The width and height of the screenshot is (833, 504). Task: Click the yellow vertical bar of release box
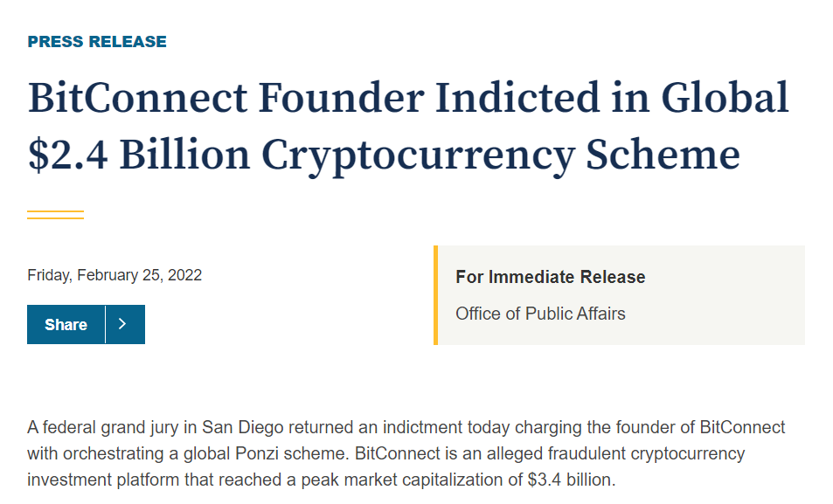click(435, 295)
